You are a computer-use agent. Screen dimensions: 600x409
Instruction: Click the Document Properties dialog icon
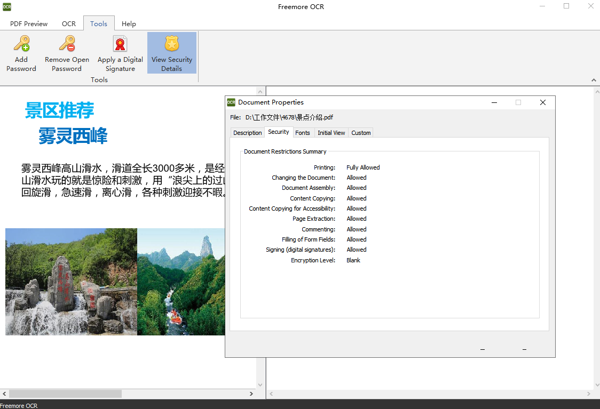pos(231,102)
